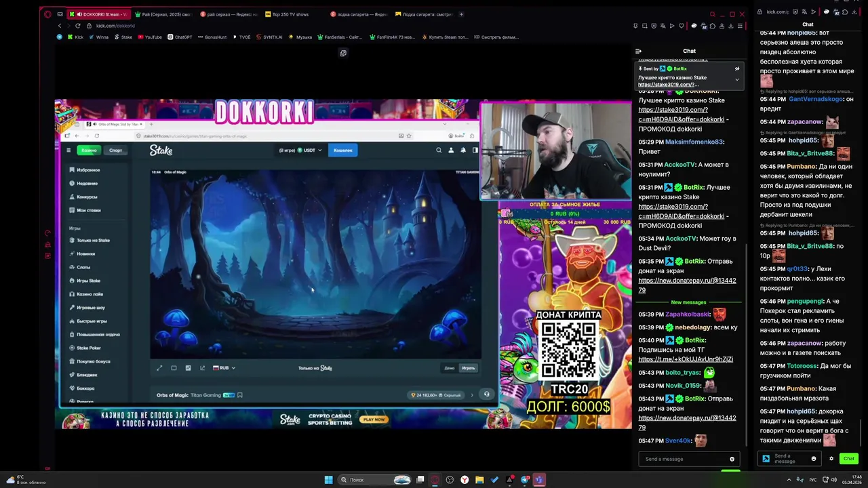The width and height of the screenshot is (868, 488).
Task: Open the TVOЁ bookmark
Action: pyautogui.click(x=241, y=37)
